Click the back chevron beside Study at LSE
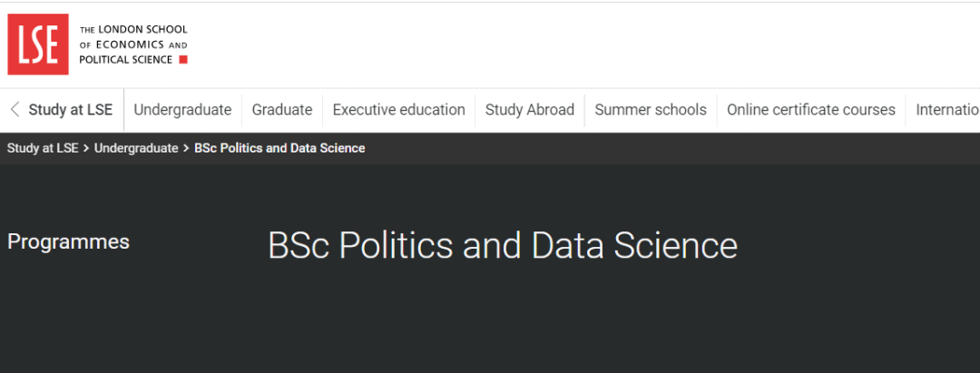This screenshot has height=373, width=980. (15, 110)
